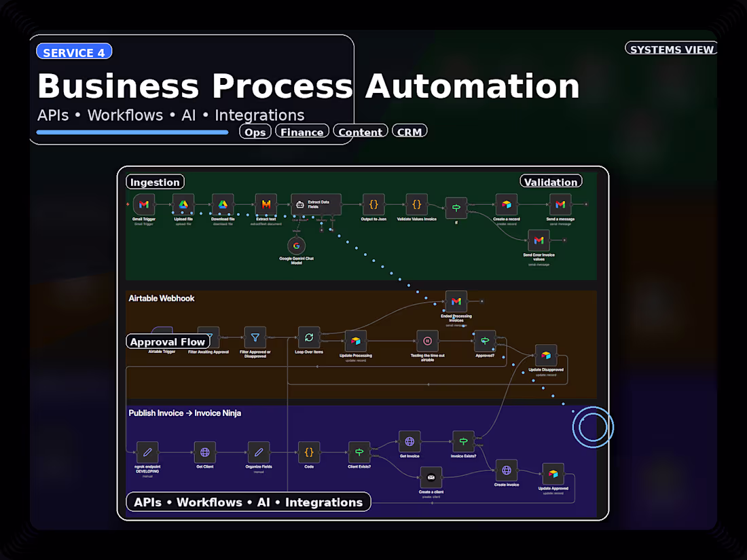The image size is (747, 560).
Task: Select the Create a client node
Action: click(x=431, y=477)
